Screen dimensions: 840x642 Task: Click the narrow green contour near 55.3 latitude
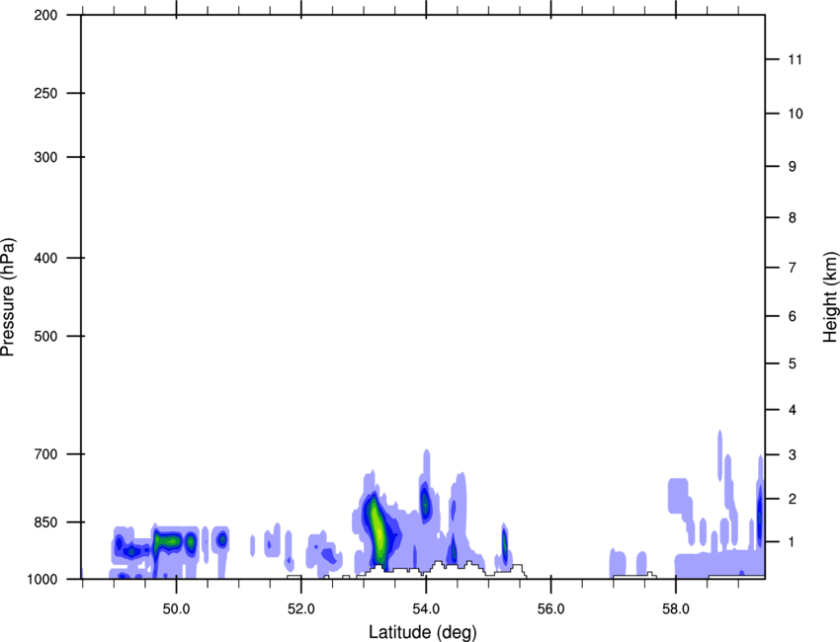(x=505, y=543)
